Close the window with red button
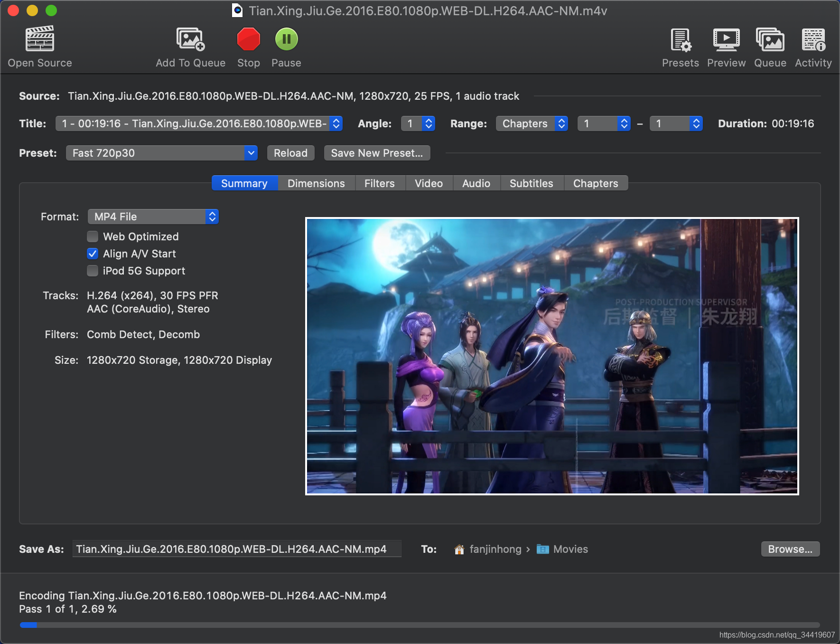The height and width of the screenshot is (644, 840). click(x=13, y=10)
